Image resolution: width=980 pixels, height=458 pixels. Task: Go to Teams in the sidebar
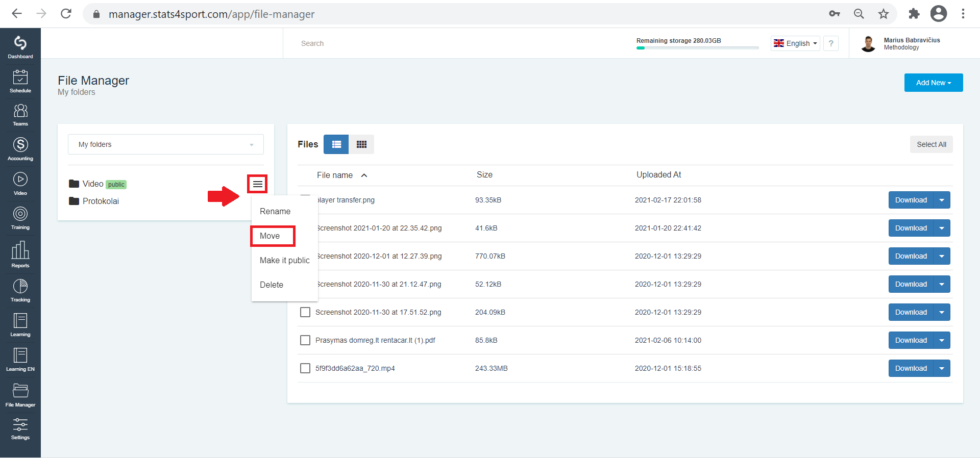[20, 115]
